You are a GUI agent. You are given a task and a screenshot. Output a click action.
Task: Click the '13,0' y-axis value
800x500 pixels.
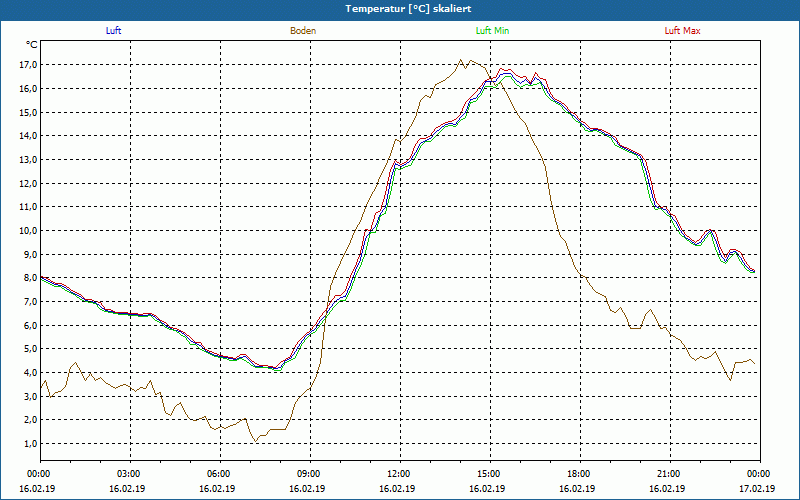click(x=29, y=160)
